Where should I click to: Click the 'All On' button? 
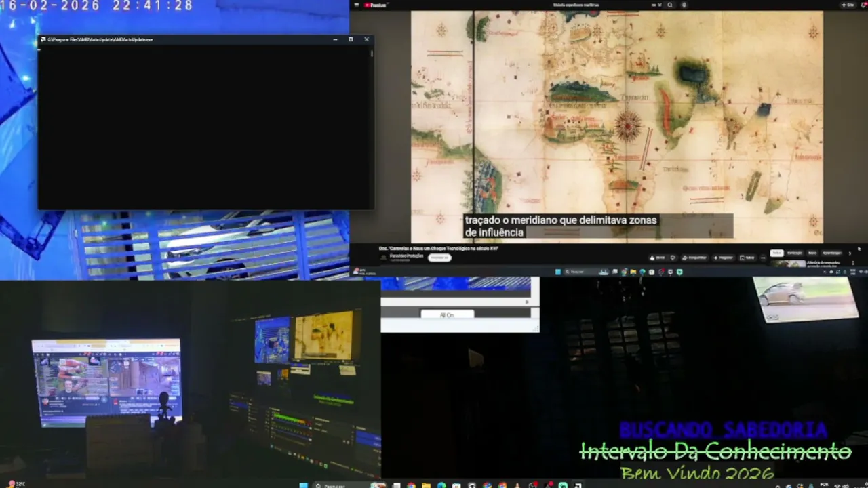(x=446, y=314)
